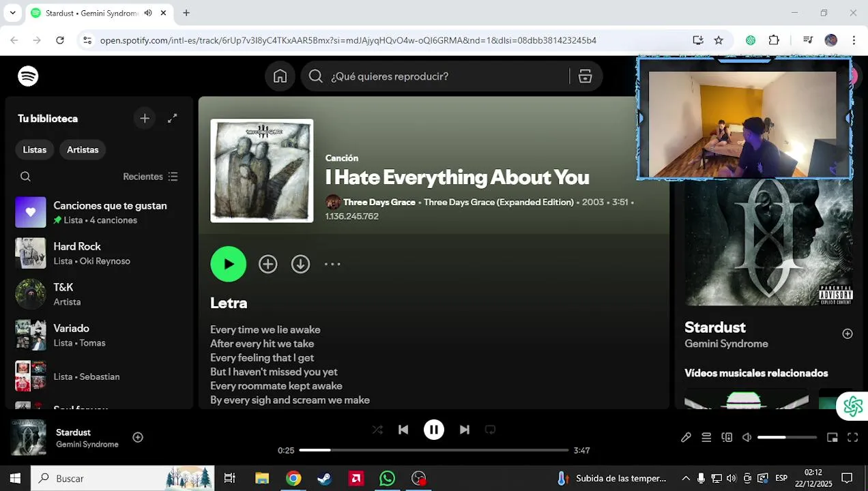Viewport: 868px width, 491px height.
Task: Open WhatsApp from the taskbar
Action: click(388, 478)
